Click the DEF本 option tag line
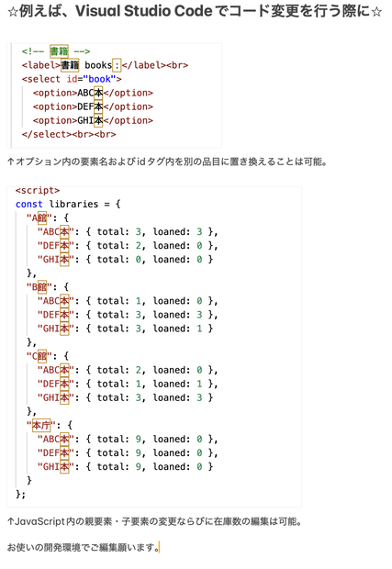392x569 pixels. [93, 106]
